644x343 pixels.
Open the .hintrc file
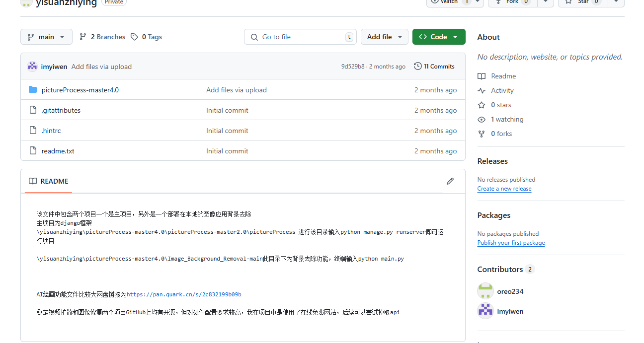click(x=51, y=131)
